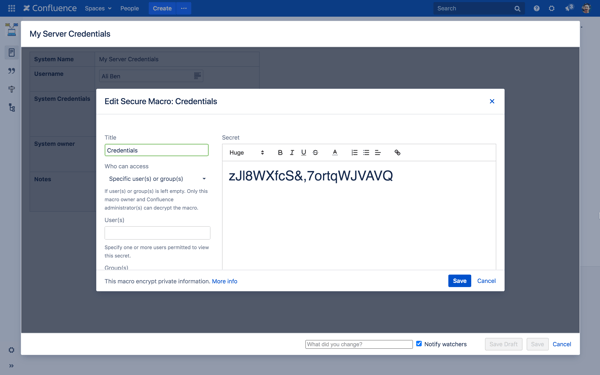600x375 pixels.
Task: Open the app switcher grid icon
Action: tap(11, 8)
